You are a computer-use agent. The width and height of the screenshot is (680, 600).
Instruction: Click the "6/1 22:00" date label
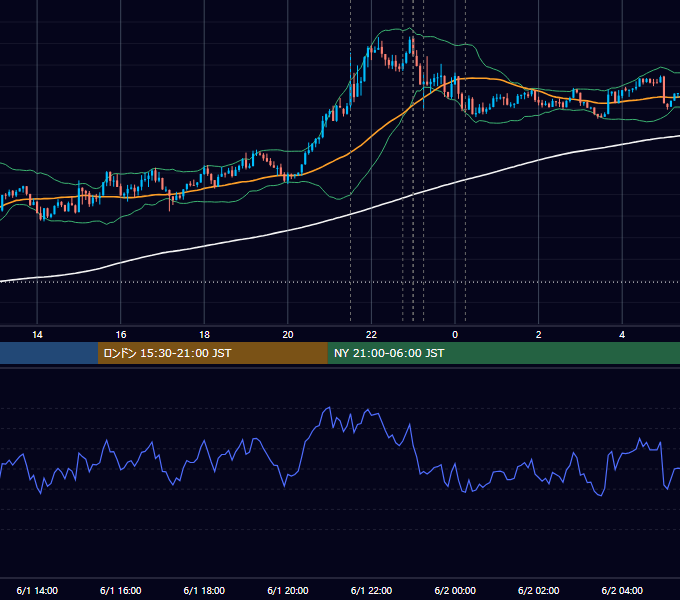pos(371,590)
